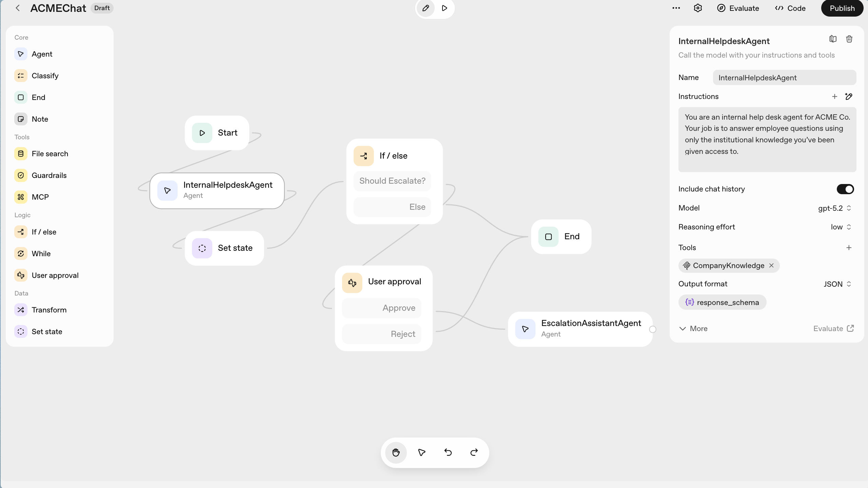Delete the InternalHelpdeskAgent node
Image resolution: width=868 pixels, height=488 pixels.
click(x=849, y=39)
